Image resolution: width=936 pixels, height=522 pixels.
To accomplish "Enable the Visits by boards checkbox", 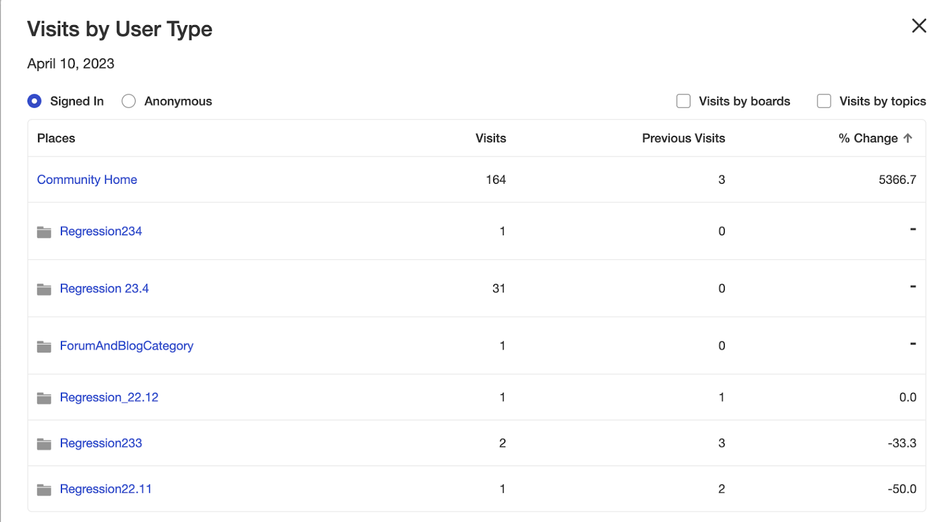I will click(x=683, y=101).
